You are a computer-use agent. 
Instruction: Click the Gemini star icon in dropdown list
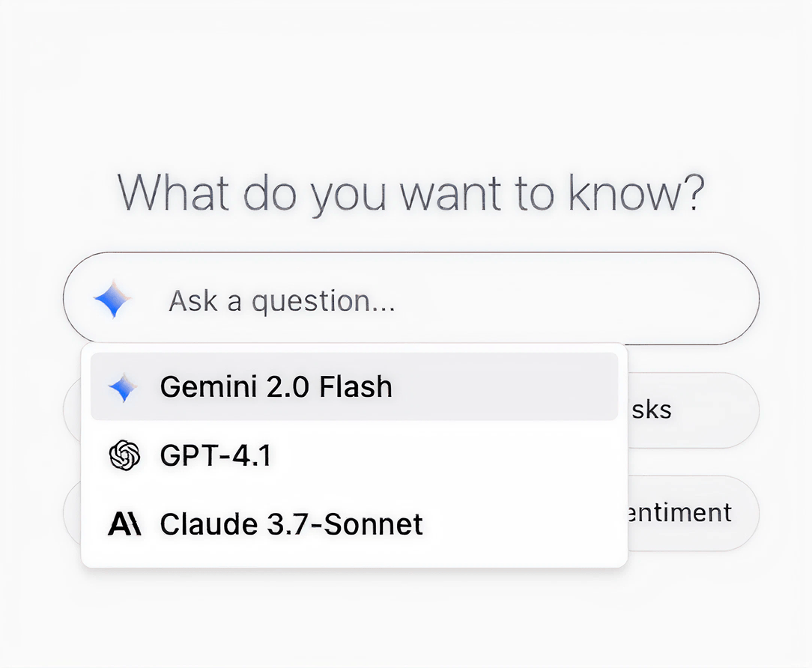coord(123,387)
